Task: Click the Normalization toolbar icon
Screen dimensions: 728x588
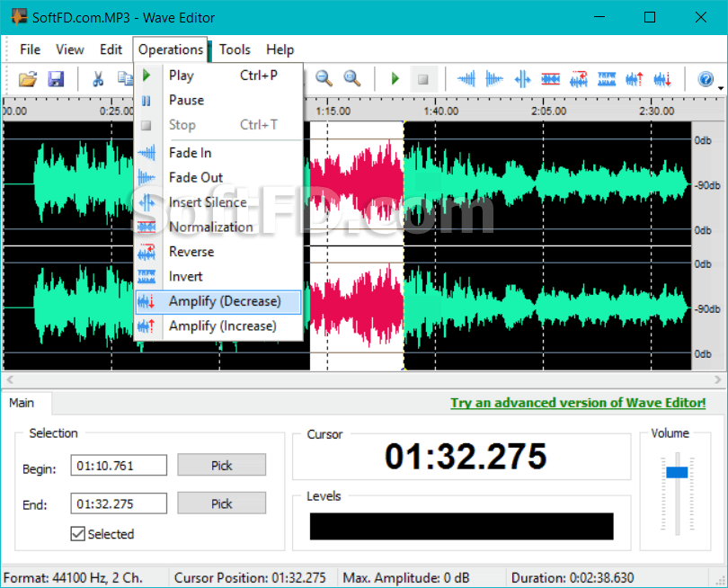Action: click(x=551, y=79)
